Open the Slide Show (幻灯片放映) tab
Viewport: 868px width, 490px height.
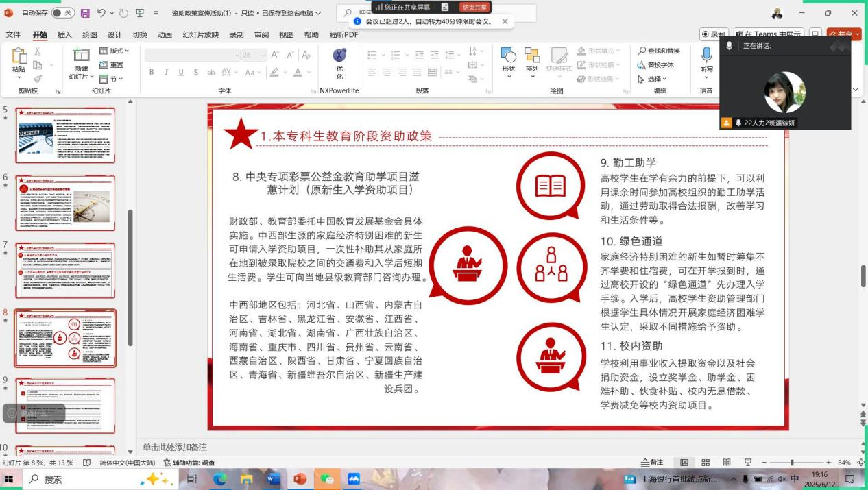pos(200,35)
